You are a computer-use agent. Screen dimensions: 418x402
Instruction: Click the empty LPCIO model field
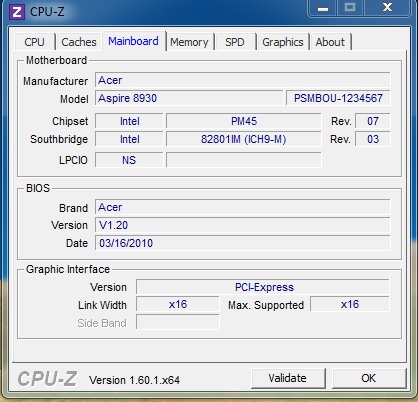(x=244, y=160)
